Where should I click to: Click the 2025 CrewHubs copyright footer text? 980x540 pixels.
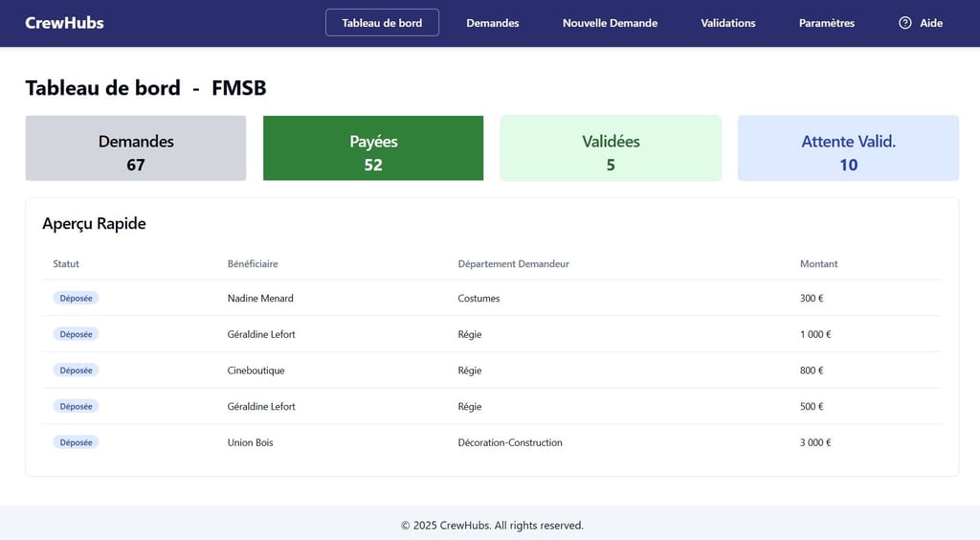pos(492,525)
